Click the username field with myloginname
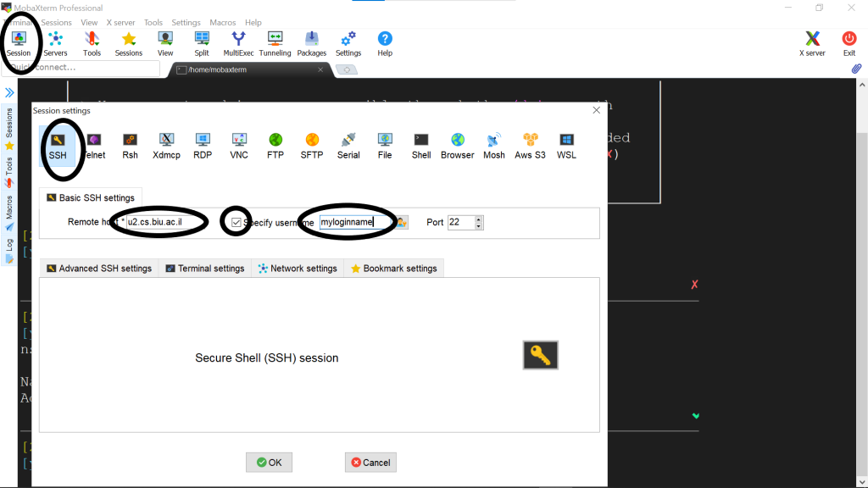The height and width of the screenshot is (488, 868). (x=357, y=223)
